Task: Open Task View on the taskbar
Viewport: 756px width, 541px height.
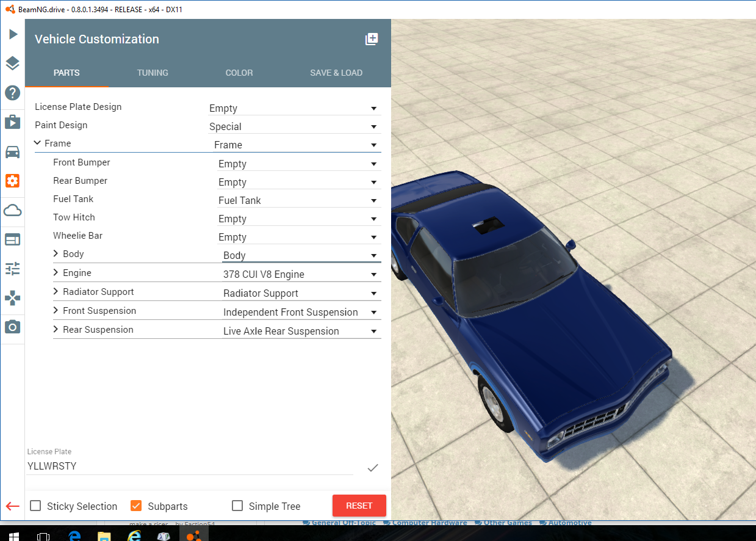Action: pyautogui.click(x=43, y=536)
